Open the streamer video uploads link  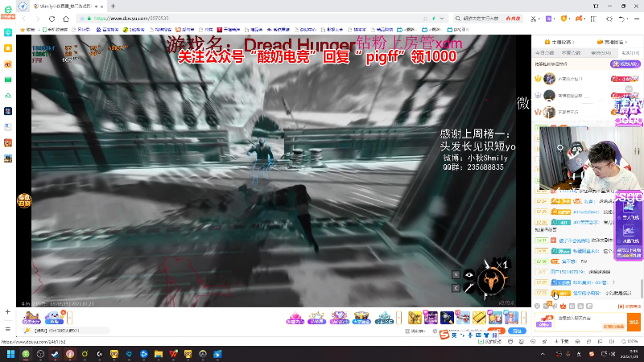[x=559, y=42]
